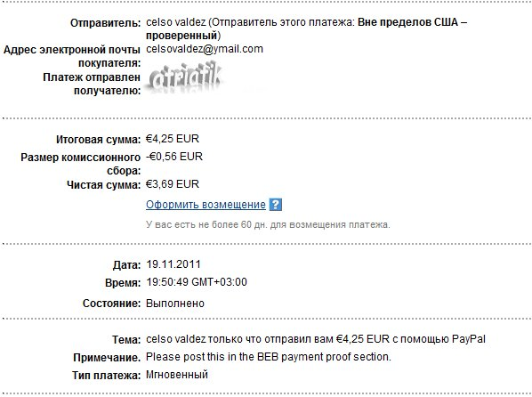Open the Оформить возмещение refund link
The width and height of the screenshot is (532, 397).
(x=206, y=205)
